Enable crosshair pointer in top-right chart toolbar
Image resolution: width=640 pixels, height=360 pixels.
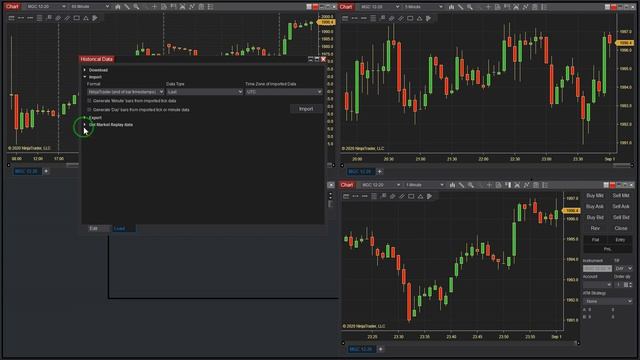tap(488, 7)
